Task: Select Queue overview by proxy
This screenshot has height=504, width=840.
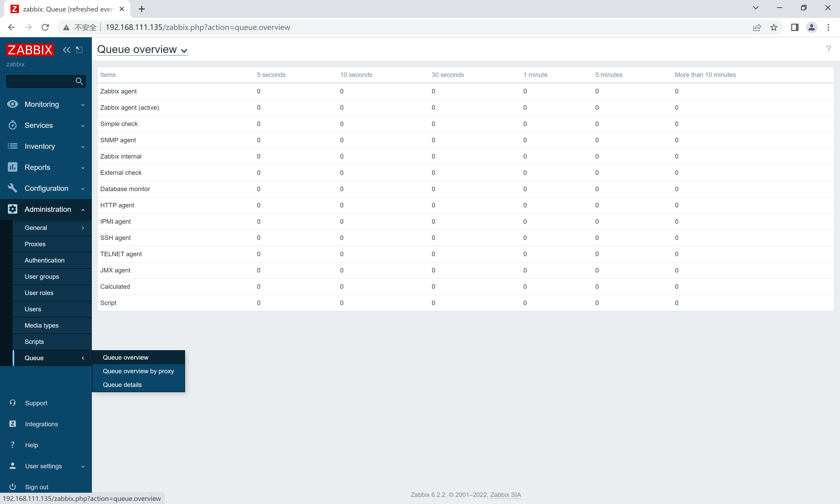Action: coord(139,371)
